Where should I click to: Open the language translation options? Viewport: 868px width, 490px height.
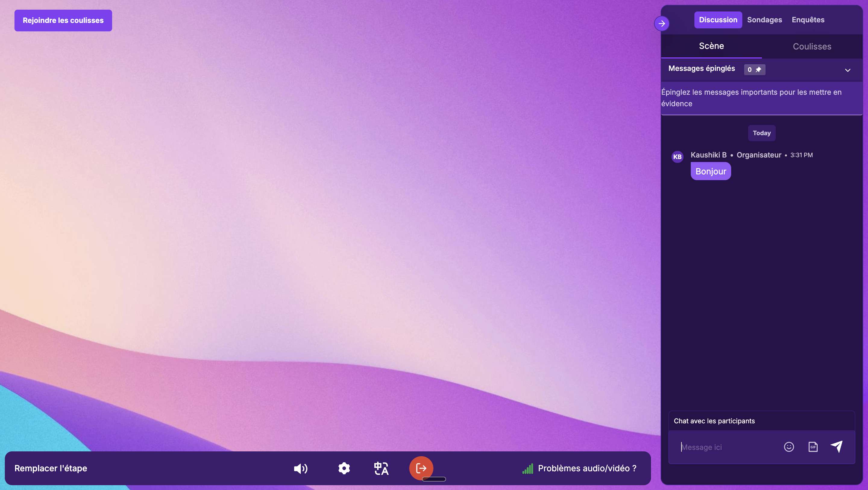click(x=381, y=468)
